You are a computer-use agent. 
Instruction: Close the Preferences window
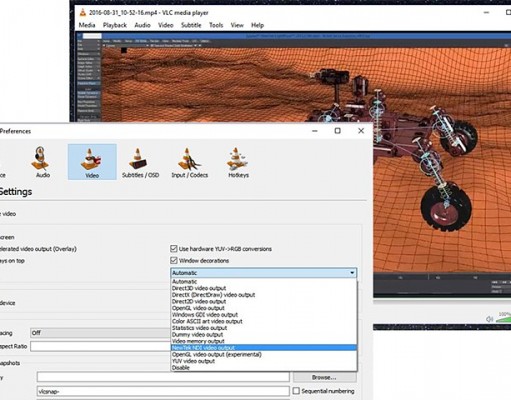click(x=361, y=131)
